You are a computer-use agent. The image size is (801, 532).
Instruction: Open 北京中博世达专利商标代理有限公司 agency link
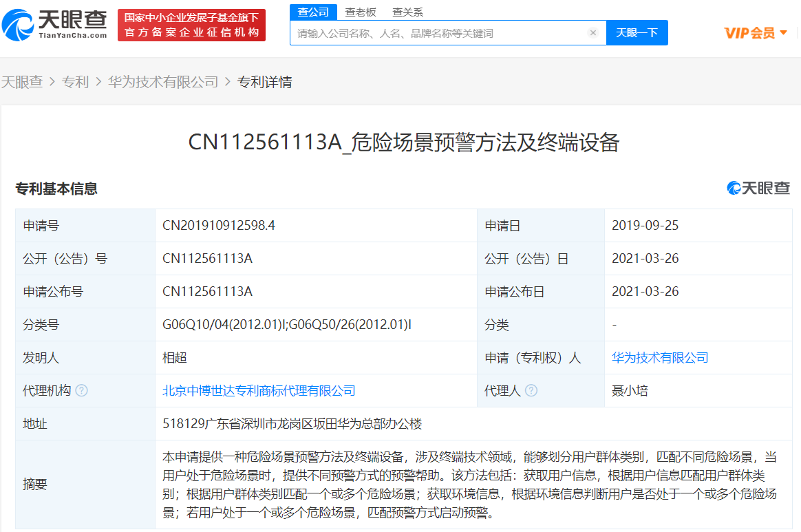click(x=259, y=391)
